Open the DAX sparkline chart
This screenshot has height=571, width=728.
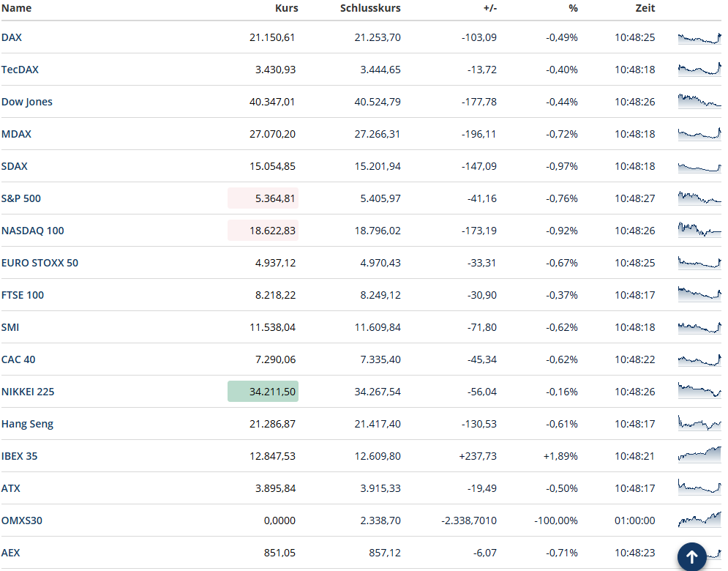(699, 38)
